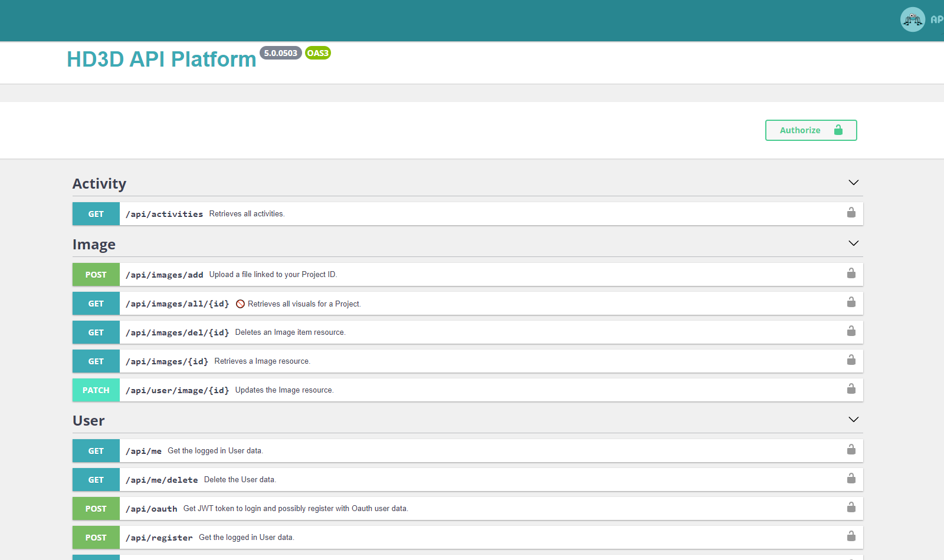
Task: Click the Image section heading
Action: [x=94, y=245]
